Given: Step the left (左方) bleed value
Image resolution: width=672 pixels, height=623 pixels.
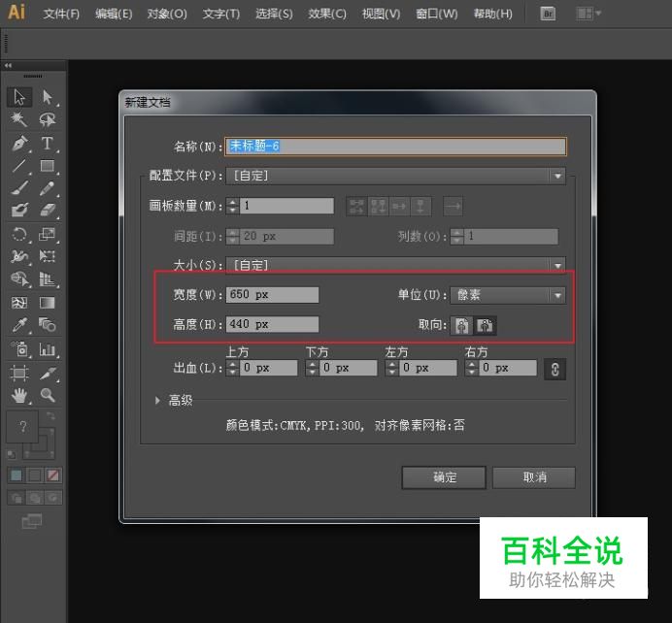Looking at the screenshot, I should tap(391, 368).
